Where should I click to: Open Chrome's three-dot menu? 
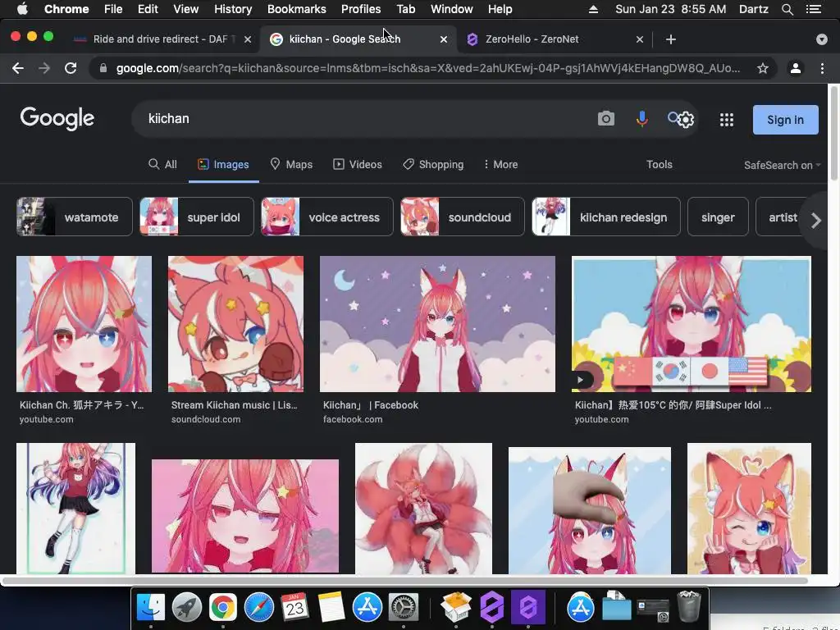point(822,68)
